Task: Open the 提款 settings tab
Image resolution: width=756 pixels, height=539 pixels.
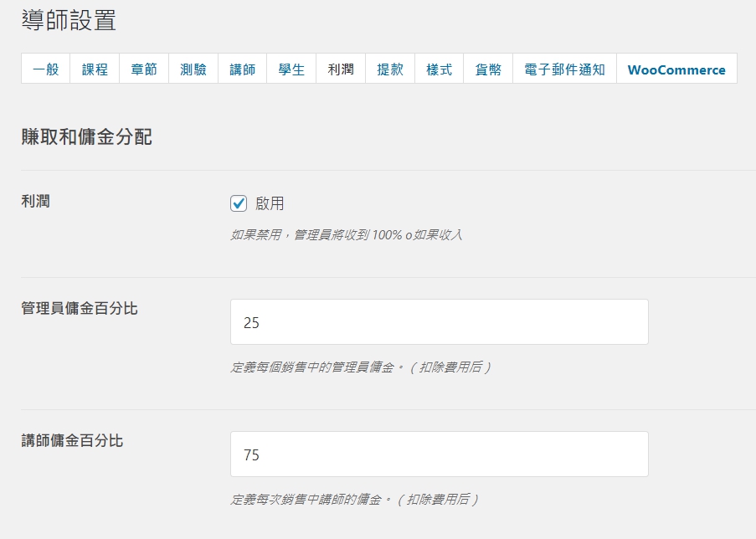Action: (x=390, y=69)
